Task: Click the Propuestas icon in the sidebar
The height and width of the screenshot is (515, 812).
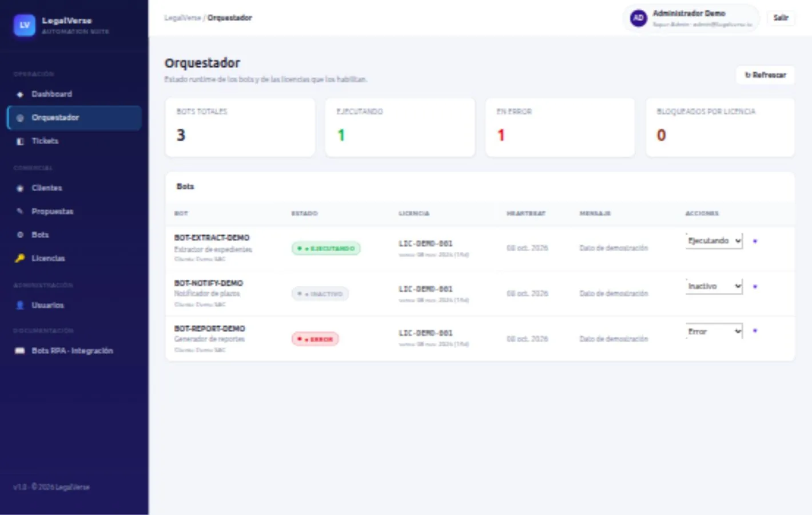Action: pyautogui.click(x=20, y=212)
